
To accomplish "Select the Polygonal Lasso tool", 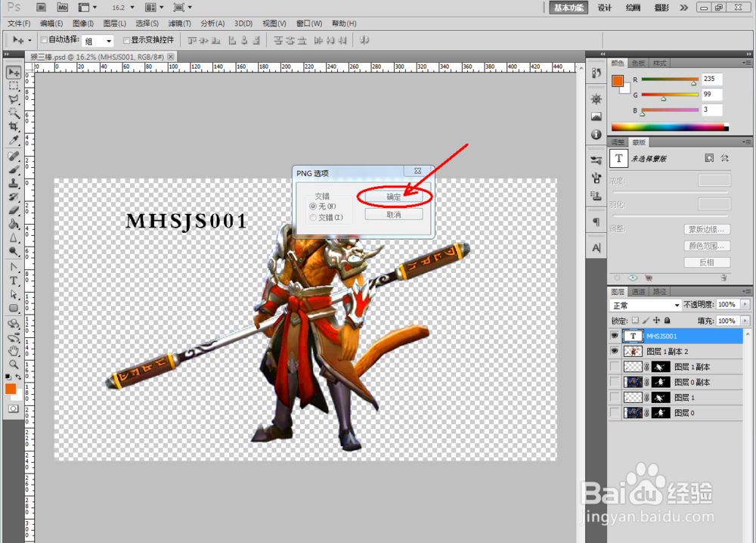I will [14, 99].
